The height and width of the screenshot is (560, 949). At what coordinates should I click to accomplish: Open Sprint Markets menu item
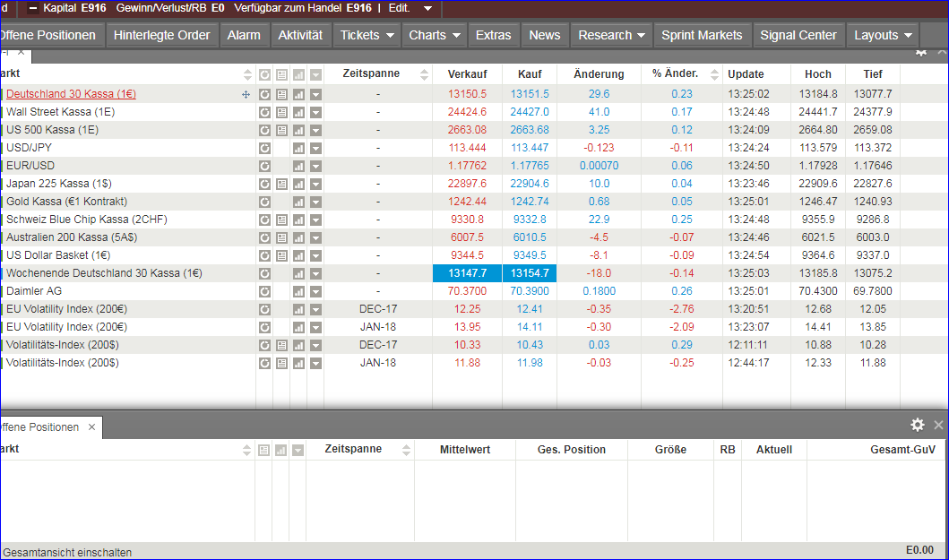[x=702, y=35]
